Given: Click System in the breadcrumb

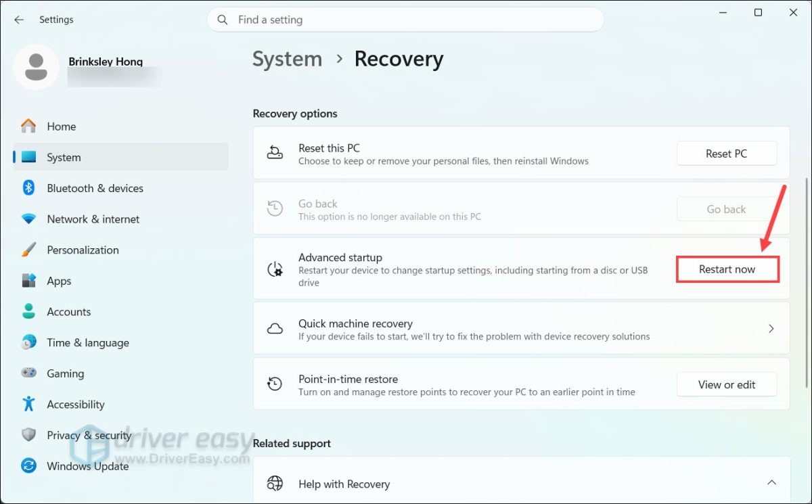Looking at the screenshot, I should (x=287, y=59).
